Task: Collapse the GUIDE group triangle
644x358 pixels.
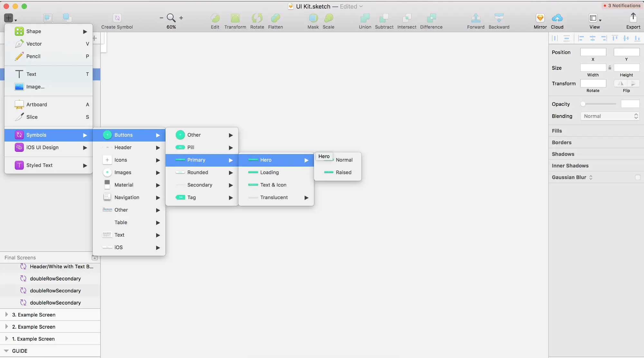Action: 6,351
